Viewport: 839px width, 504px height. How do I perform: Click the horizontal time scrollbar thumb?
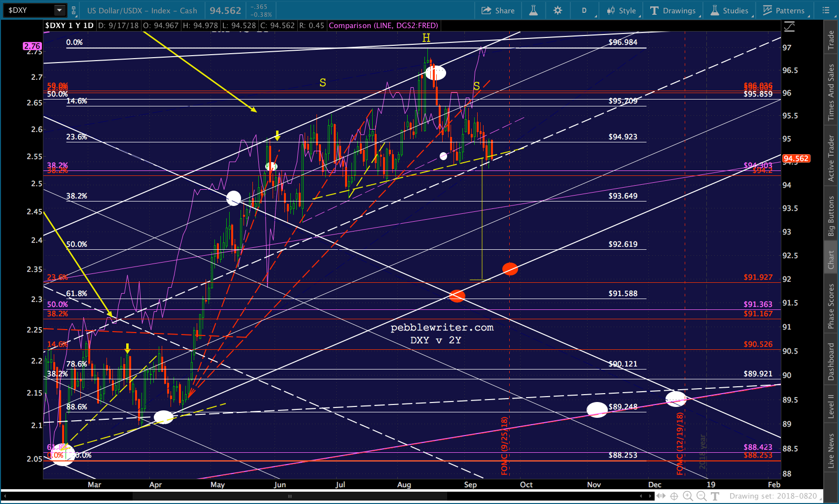291,496
